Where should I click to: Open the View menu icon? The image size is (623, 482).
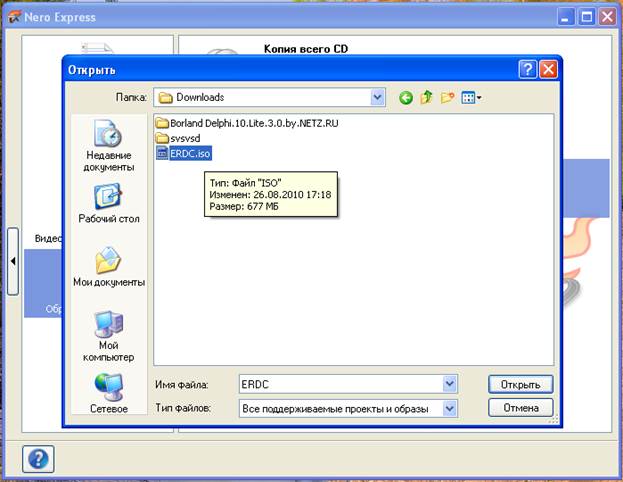tap(471, 98)
